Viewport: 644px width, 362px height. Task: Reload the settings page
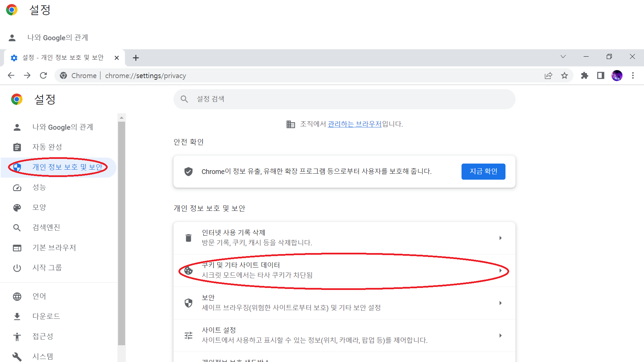[43, 76]
